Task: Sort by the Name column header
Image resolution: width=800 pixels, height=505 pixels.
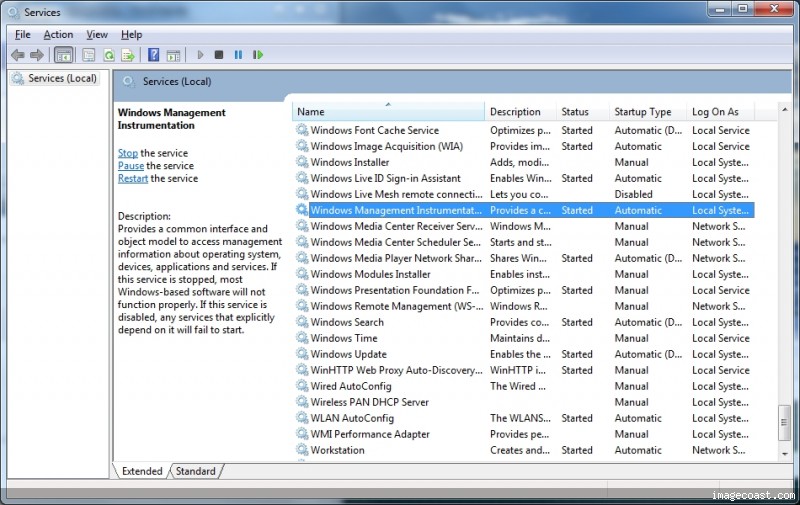Action: [388, 111]
